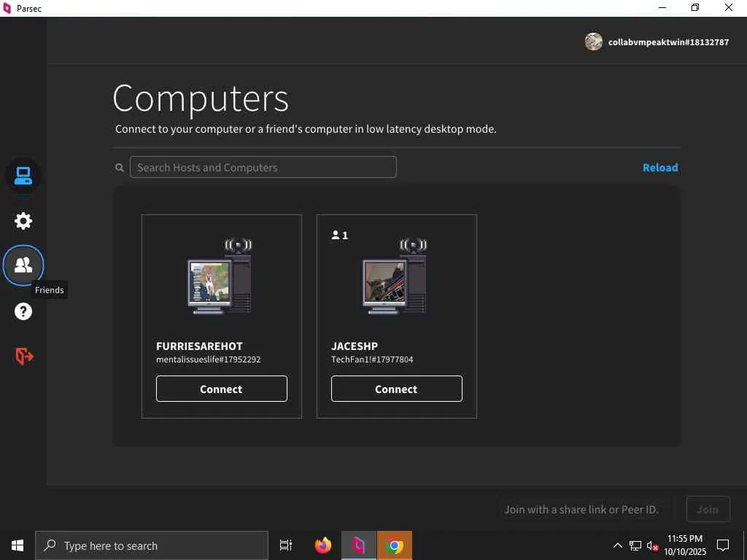This screenshot has width=747, height=560.
Task: Click username collabvmpeaktwin#18132787
Action: (x=668, y=42)
